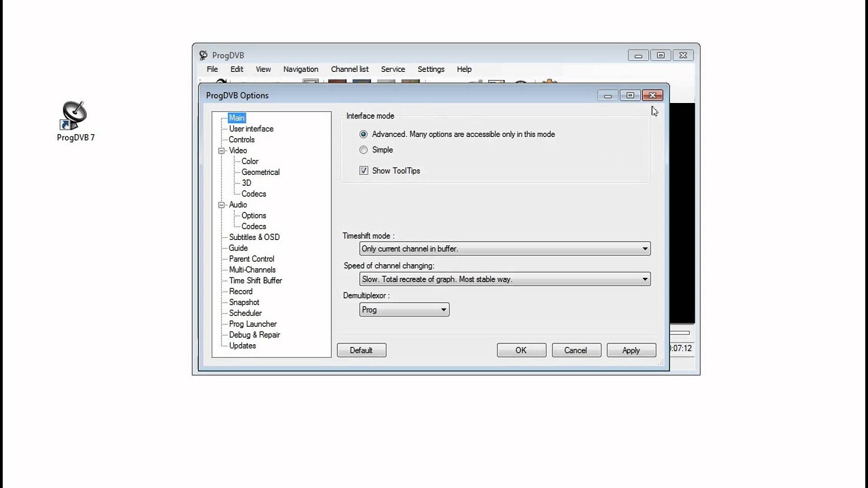Click the Cancel button

pyautogui.click(x=576, y=350)
